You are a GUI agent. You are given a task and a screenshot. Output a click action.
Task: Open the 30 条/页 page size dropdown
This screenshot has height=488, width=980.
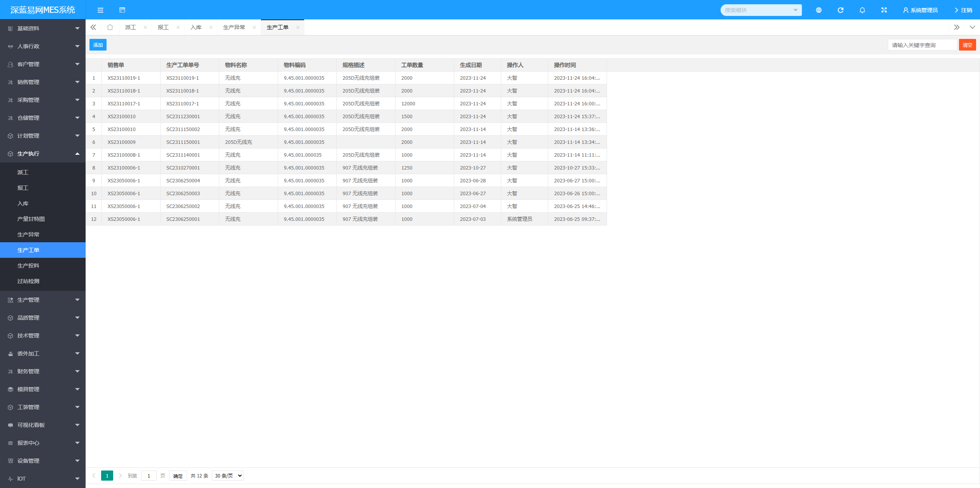coord(228,476)
